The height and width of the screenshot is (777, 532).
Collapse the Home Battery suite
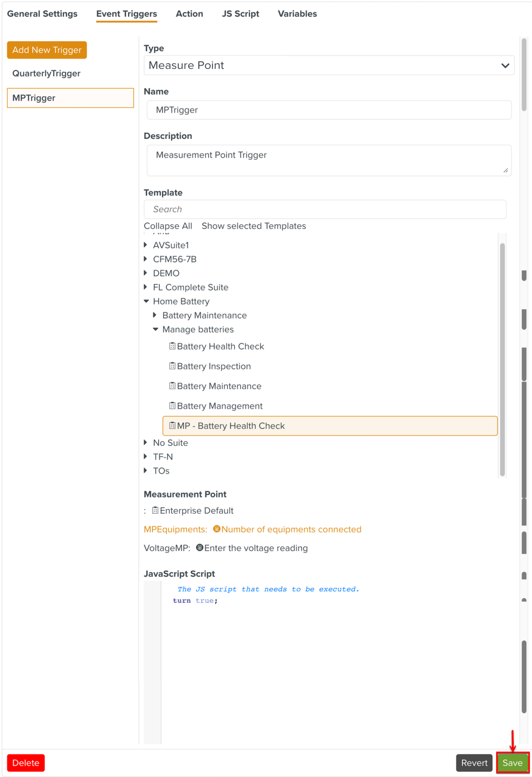147,301
